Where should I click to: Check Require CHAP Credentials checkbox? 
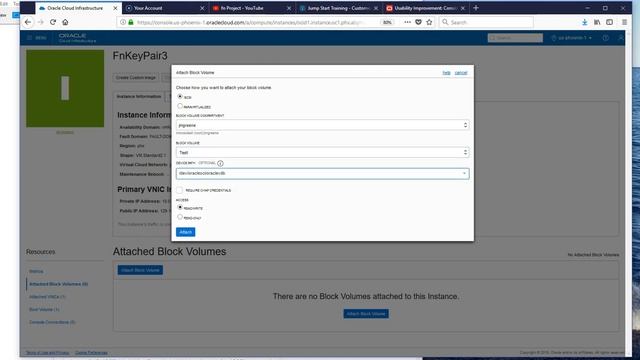pos(180,190)
